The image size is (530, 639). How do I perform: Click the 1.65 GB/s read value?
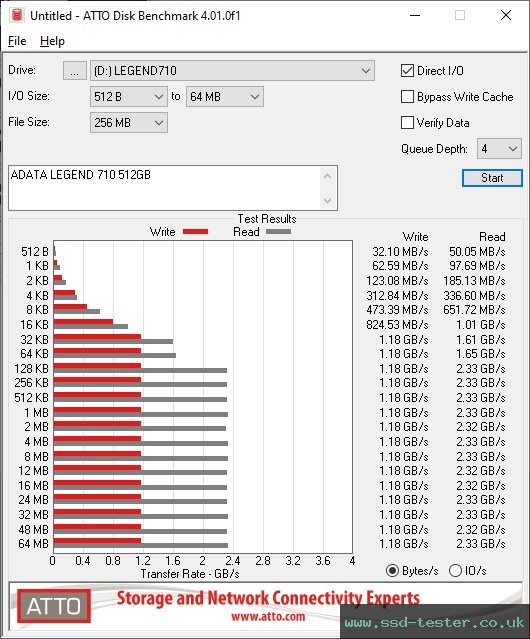pyautogui.click(x=481, y=354)
